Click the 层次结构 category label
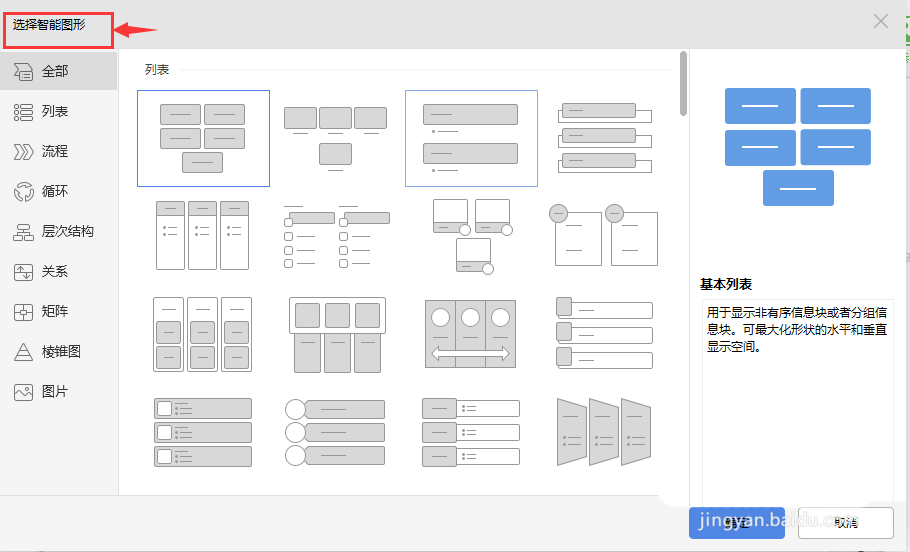Screen dimensions: 910x552 pos(68,232)
